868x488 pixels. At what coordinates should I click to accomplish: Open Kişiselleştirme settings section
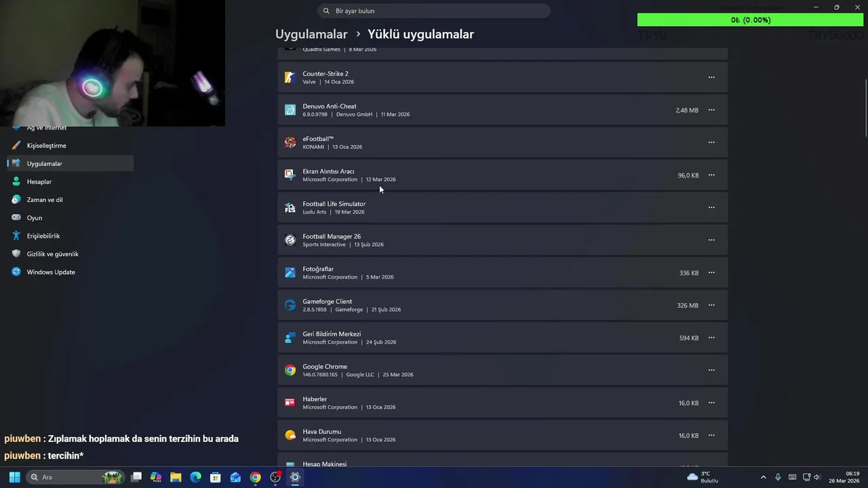(70, 146)
